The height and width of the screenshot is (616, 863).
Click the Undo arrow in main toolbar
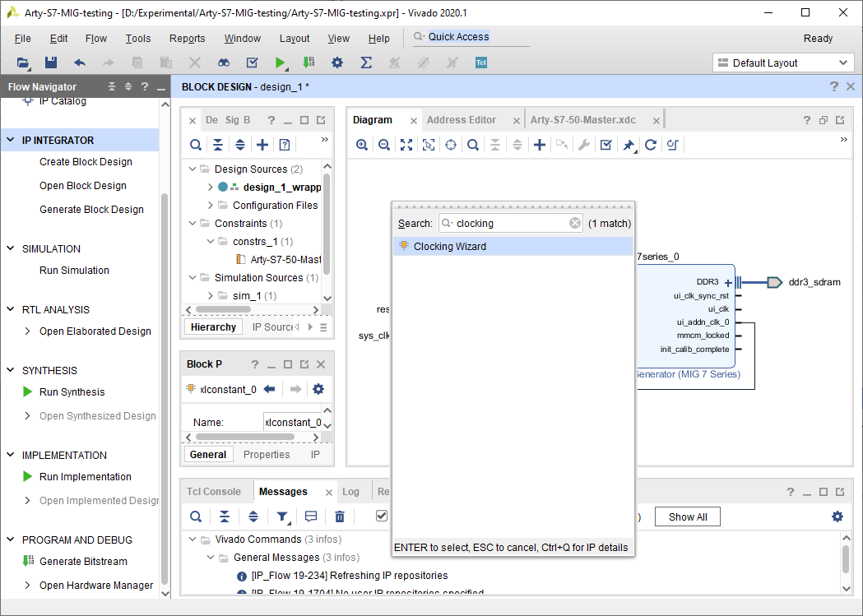80,63
